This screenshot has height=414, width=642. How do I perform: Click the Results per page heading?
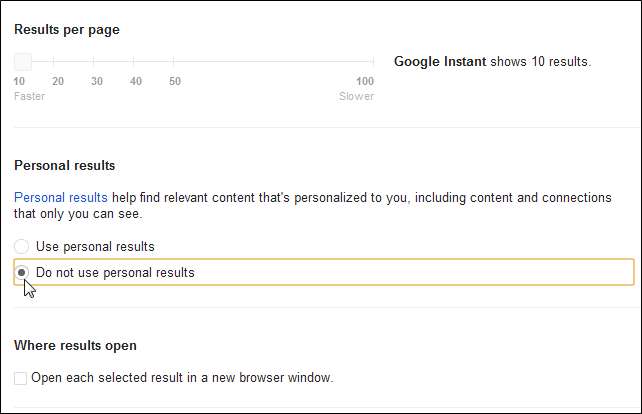(67, 29)
